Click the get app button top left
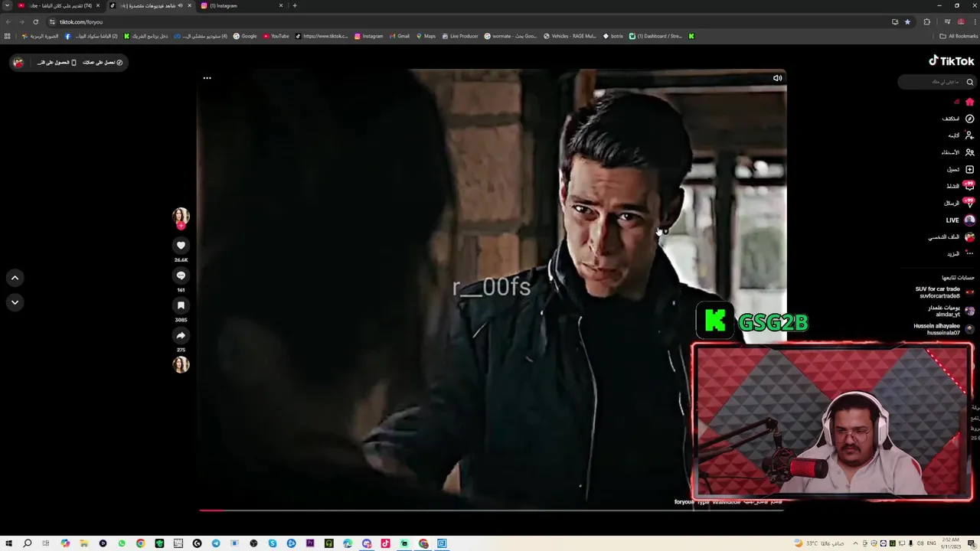This screenshot has width=980, height=551. point(57,62)
